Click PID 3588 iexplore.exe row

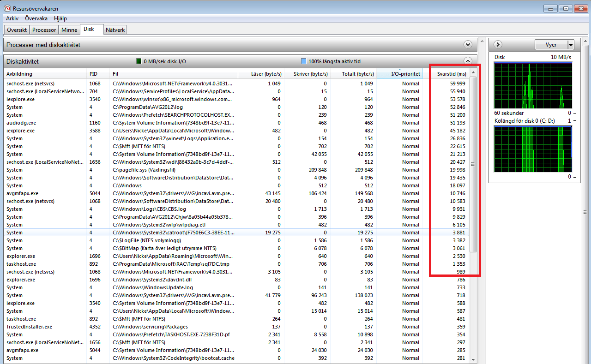(x=236, y=131)
